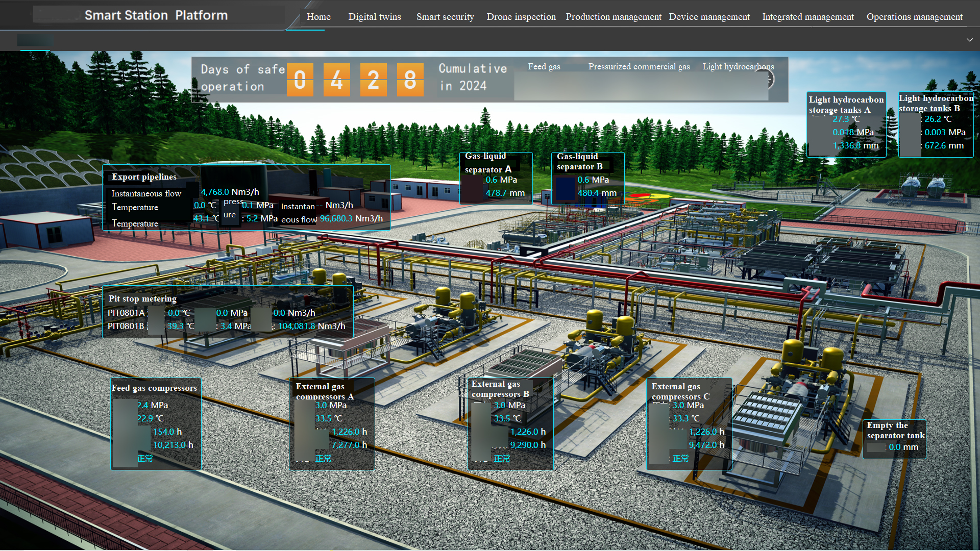980x551 pixels.
Task: Click blue indicator in Gas-liquid separator B
Action: pos(565,188)
